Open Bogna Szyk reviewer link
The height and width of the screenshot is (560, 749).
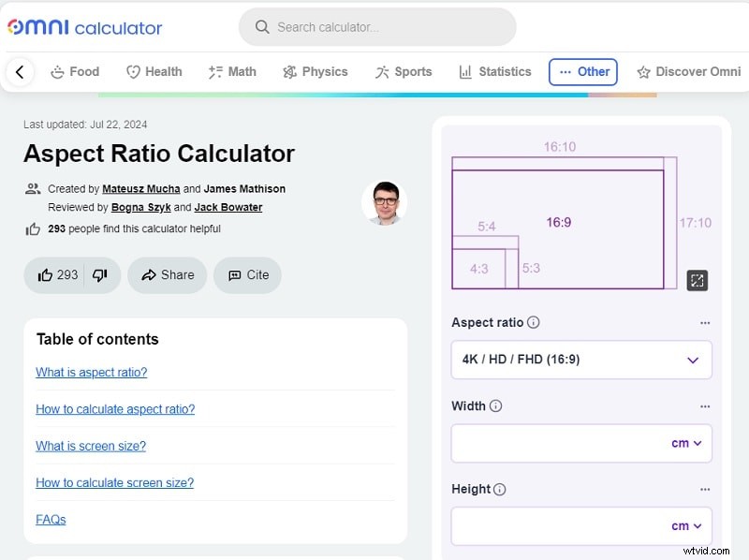[x=141, y=207]
